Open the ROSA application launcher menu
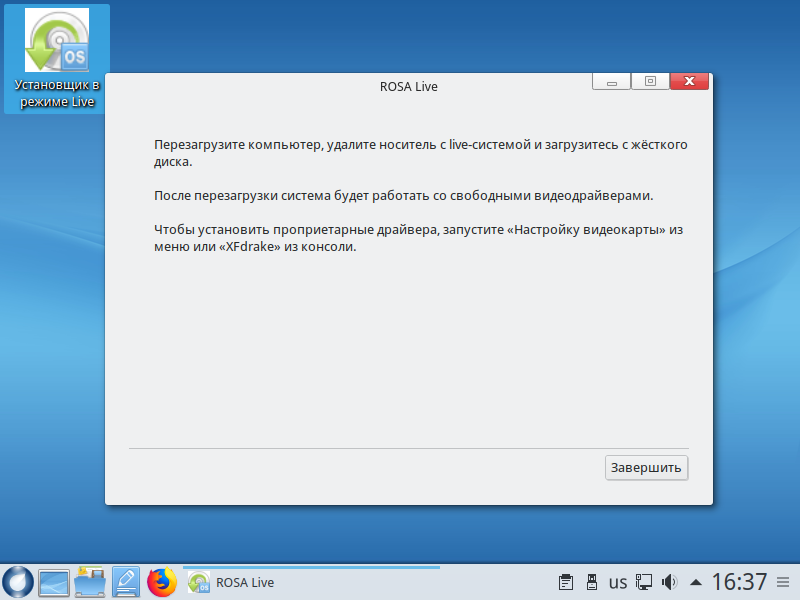The width and height of the screenshot is (800, 600). (x=17, y=581)
